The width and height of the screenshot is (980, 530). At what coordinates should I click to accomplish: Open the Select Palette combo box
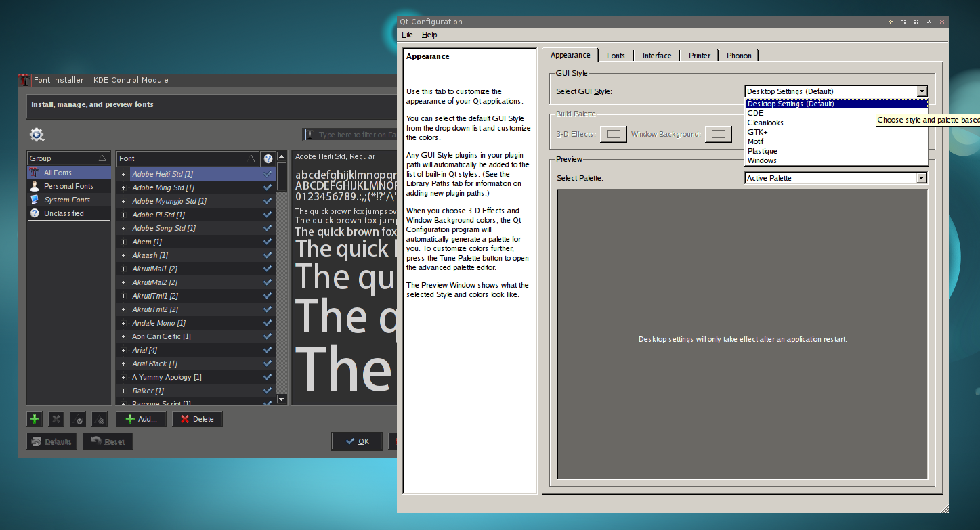click(x=836, y=178)
